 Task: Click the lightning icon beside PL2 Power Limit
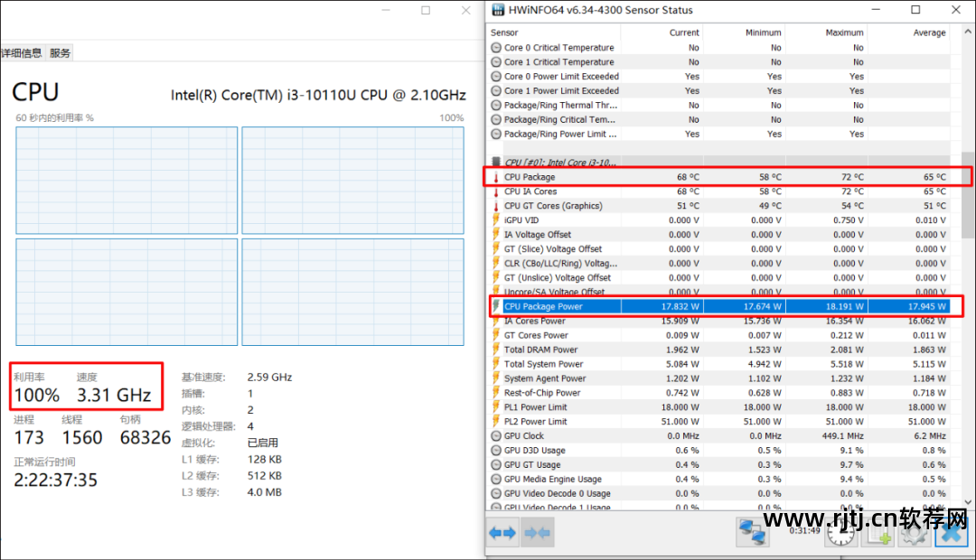(x=496, y=421)
